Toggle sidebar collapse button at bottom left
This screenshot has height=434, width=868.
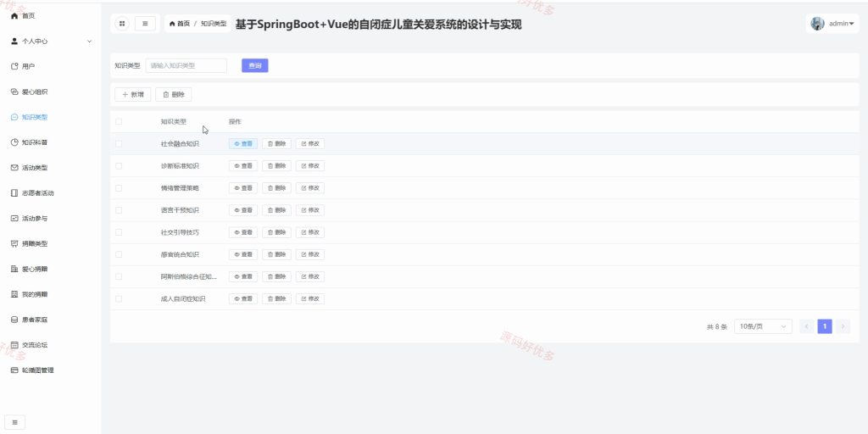[x=15, y=422]
